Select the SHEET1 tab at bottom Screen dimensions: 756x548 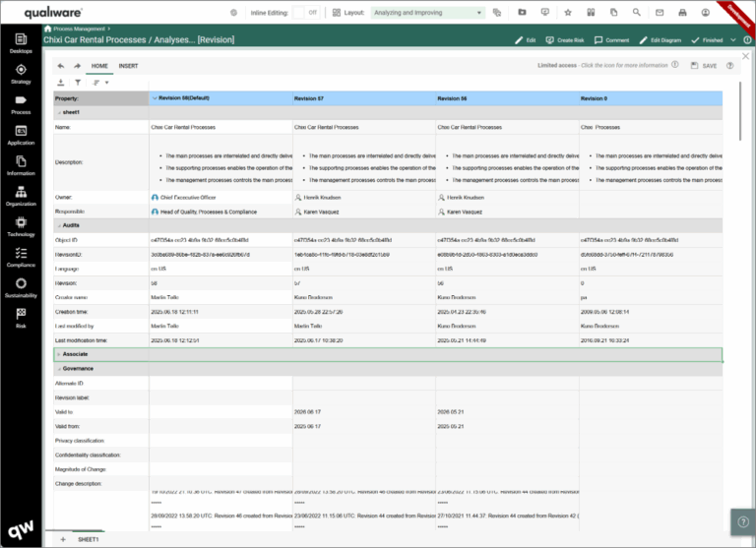(87, 539)
